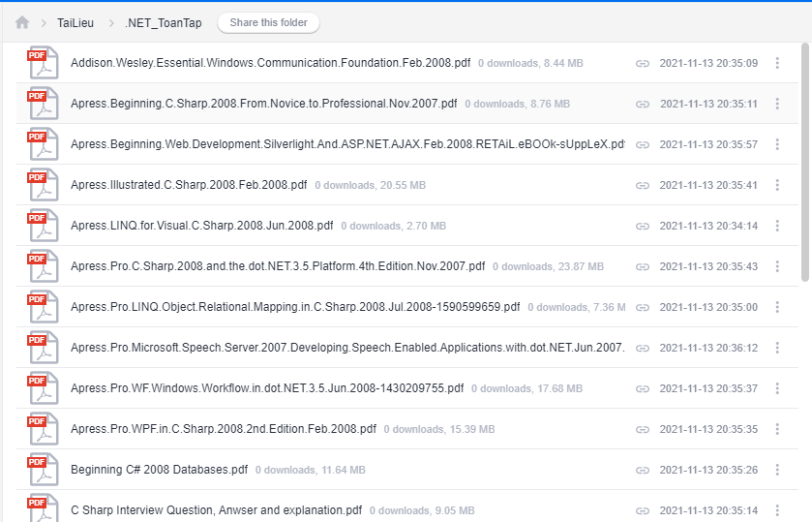The width and height of the screenshot is (812, 522).
Task: Open more options for Beginning C# 2008 Databases
Action: point(777,470)
